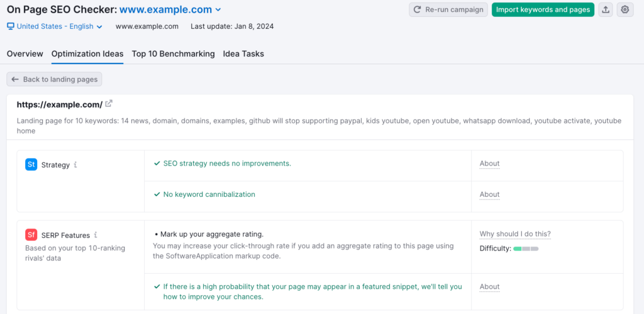This screenshot has width=644, height=314.
Task: Click the export upload icon button
Action: [606, 10]
